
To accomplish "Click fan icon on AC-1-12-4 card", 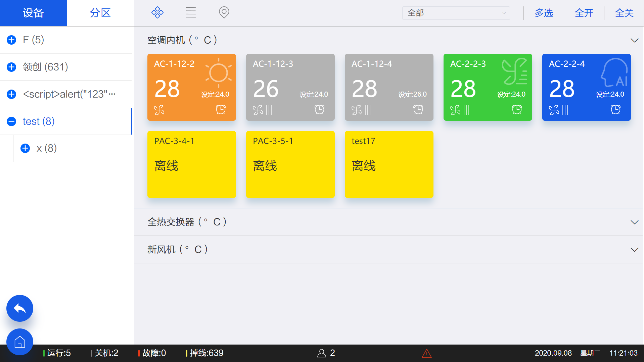I will 357,110.
